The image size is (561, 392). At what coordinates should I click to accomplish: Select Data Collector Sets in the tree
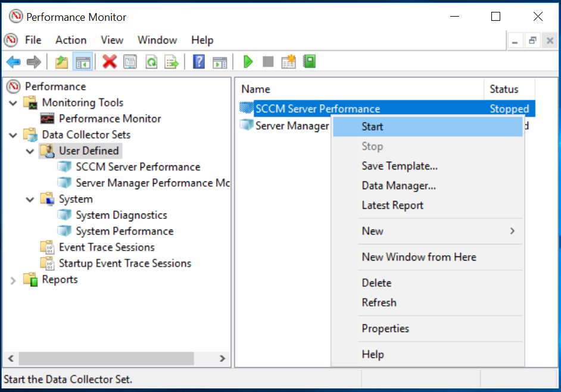(x=86, y=134)
